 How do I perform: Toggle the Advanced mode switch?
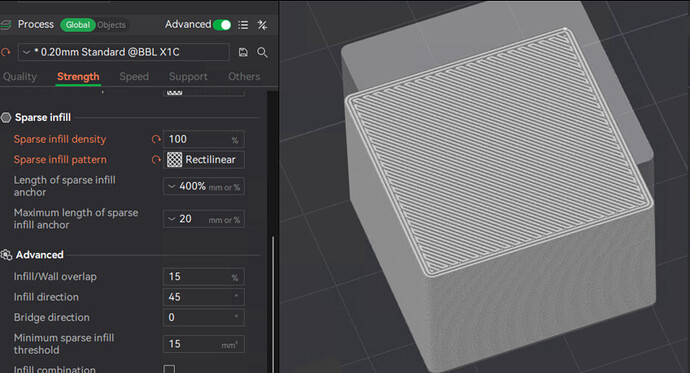point(222,25)
